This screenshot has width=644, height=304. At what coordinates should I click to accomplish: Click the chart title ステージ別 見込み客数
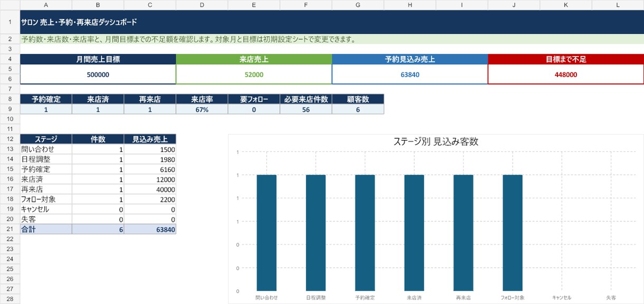435,141
